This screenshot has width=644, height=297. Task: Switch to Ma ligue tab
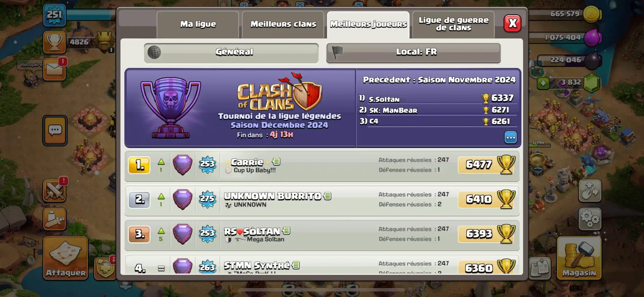[x=198, y=24]
